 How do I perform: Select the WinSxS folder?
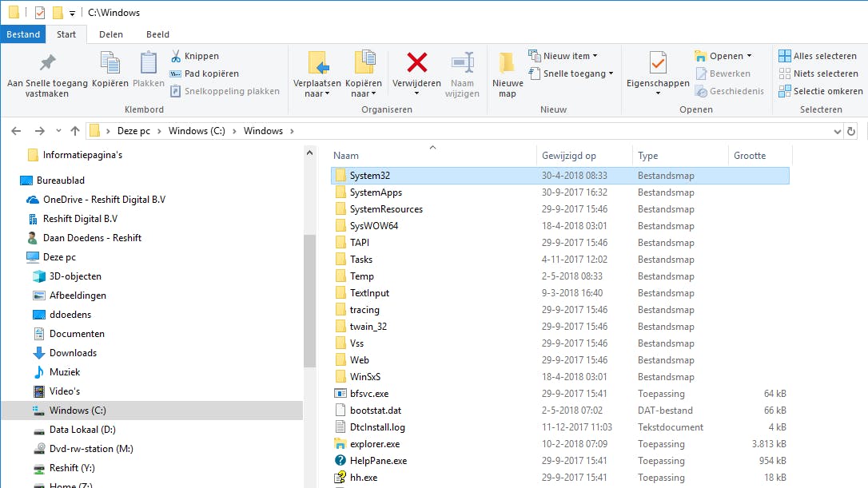tap(364, 377)
